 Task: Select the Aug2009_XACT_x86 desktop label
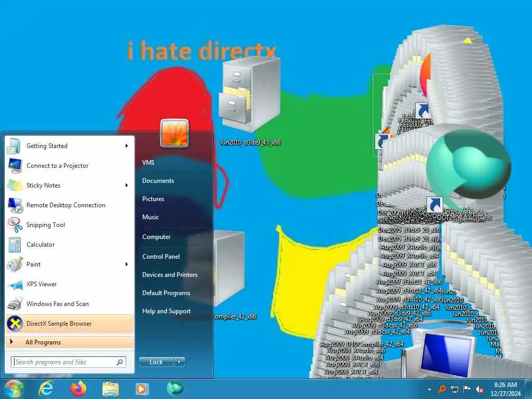click(409, 264)
